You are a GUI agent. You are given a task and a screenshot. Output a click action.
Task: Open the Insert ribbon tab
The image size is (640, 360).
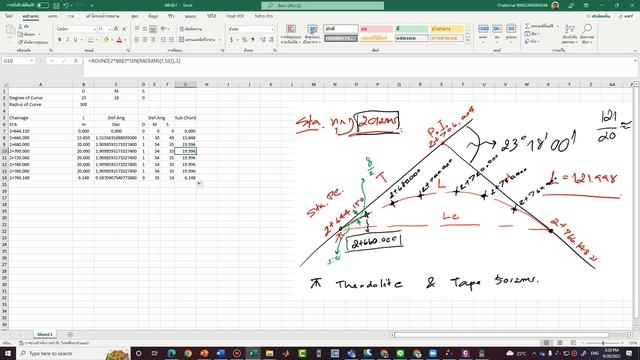(x=53, y=16)
